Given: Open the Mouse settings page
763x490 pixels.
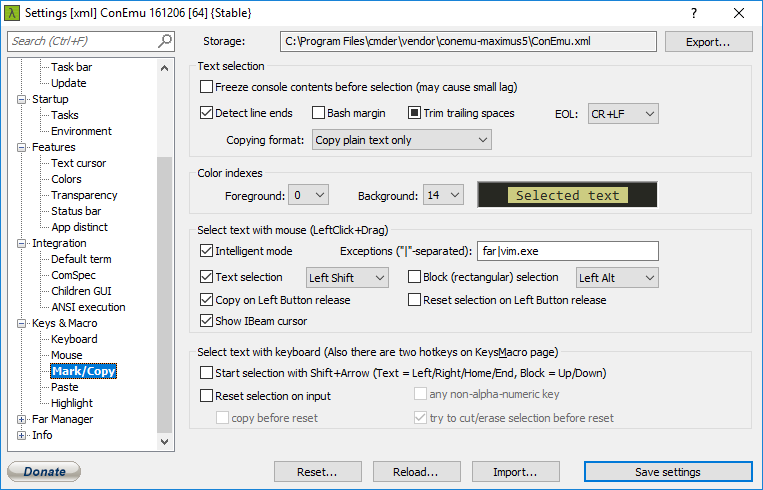Looking at the screenshot, I should tap(67, 356).
